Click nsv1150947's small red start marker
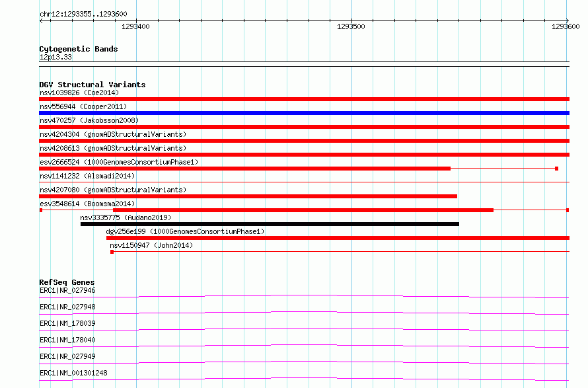The height and width of the screenshot is (388, 588). point(112,252)
